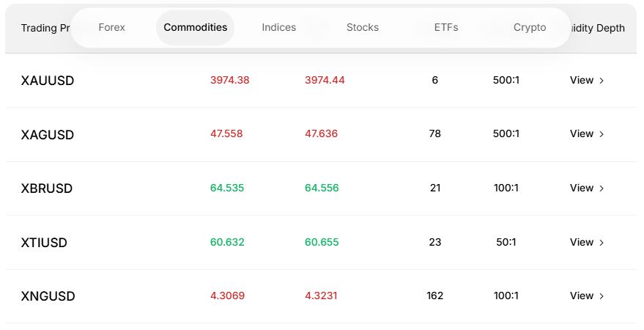
Task: Click the 500:1 leverage for XAGUSD
Action: tap(506, 134)
